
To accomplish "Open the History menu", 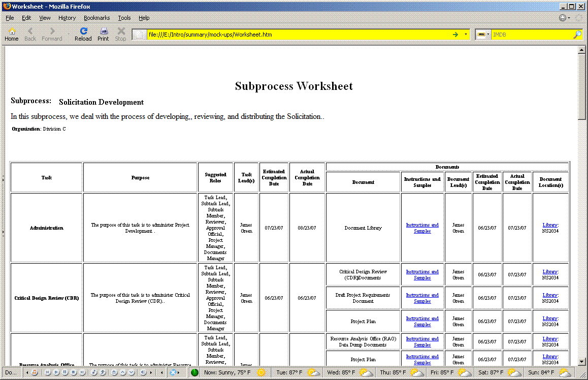I will coord(67,18).
